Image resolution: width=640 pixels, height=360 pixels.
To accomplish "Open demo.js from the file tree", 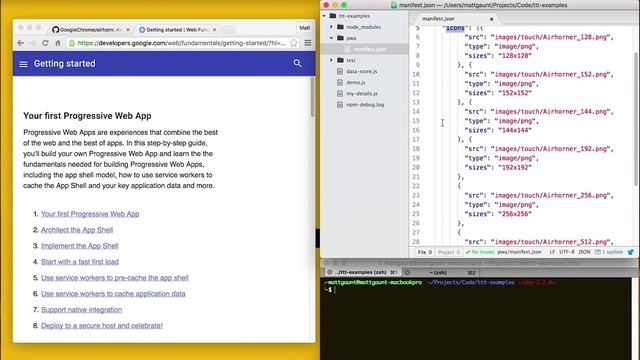I will coord(356,82).
